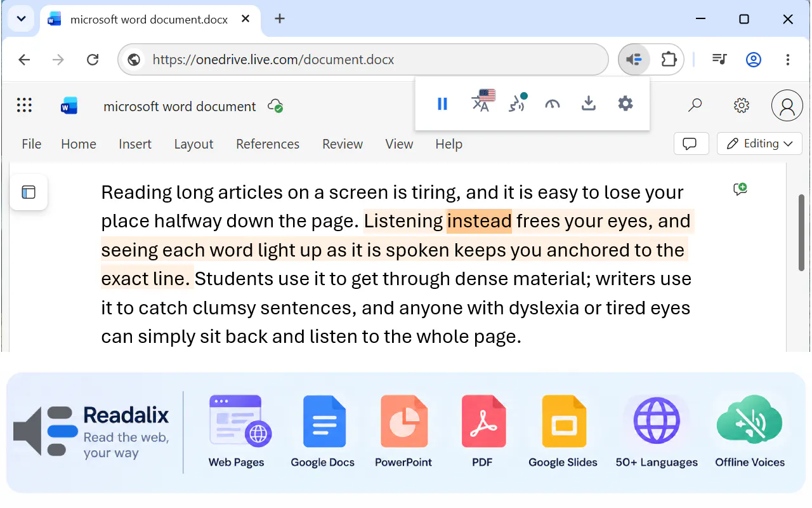Open the File menu
This screenshot has width=812, height=508.
[32, 144]
